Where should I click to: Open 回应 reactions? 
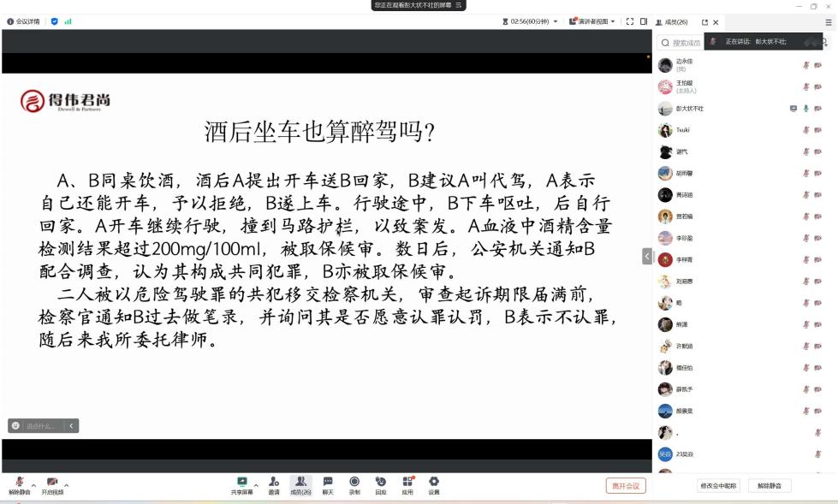point(381,485)
